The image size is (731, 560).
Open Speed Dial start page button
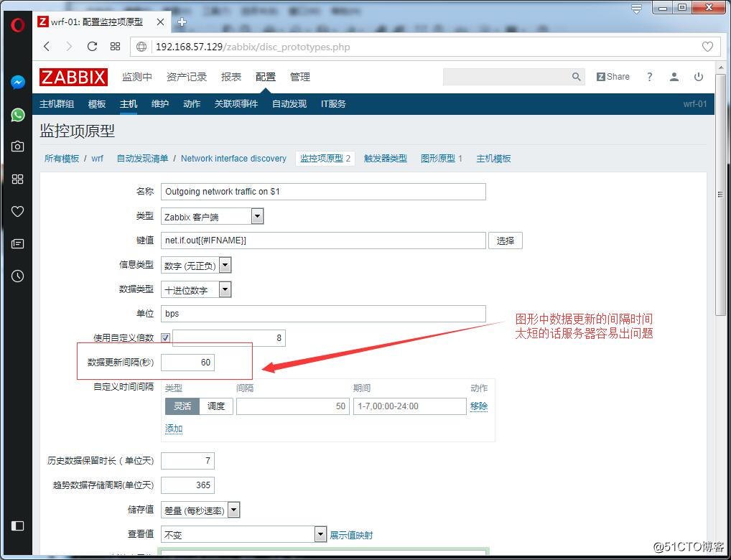[x=115, y=46]
